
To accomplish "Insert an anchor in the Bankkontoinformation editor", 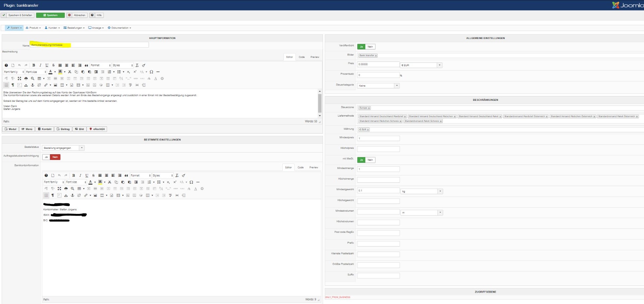I will click(x=72, y=195).
